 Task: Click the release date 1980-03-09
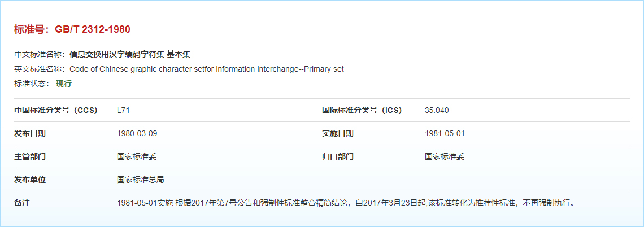click(x=137, y=133)
